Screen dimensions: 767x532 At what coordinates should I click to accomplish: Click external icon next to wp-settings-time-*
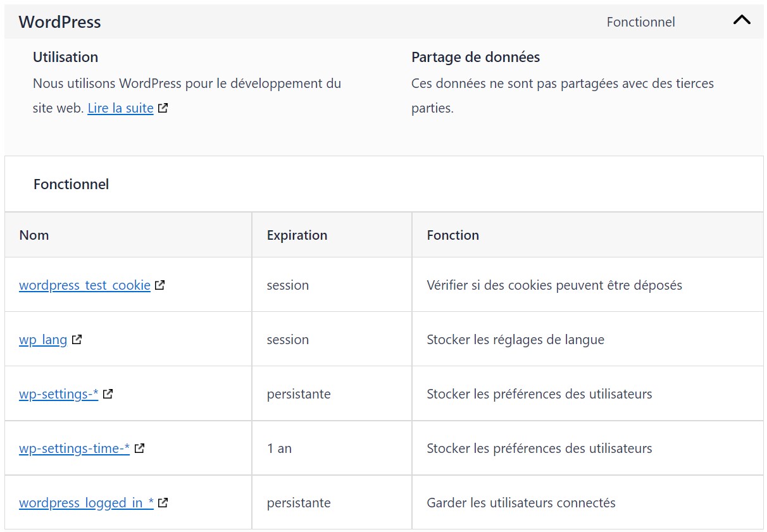click(139, 448)
